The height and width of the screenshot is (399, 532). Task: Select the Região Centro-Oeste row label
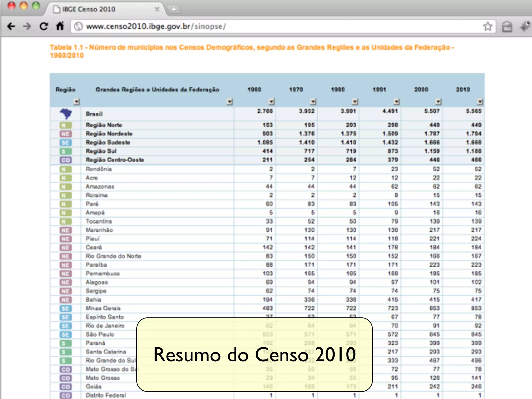click(x=115, y=160)
